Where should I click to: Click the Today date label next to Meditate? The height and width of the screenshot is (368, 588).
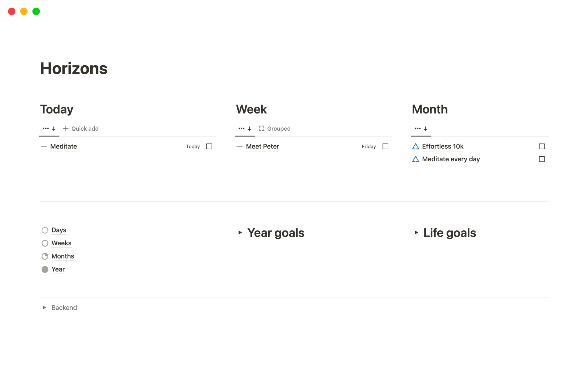pos(193,147)
